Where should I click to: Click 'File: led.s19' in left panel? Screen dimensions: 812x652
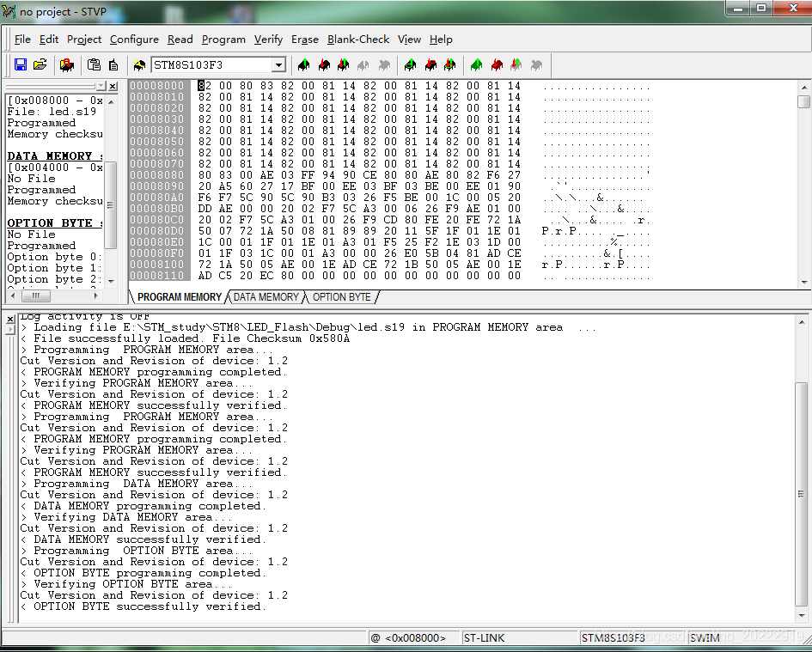tap(52, 112)
